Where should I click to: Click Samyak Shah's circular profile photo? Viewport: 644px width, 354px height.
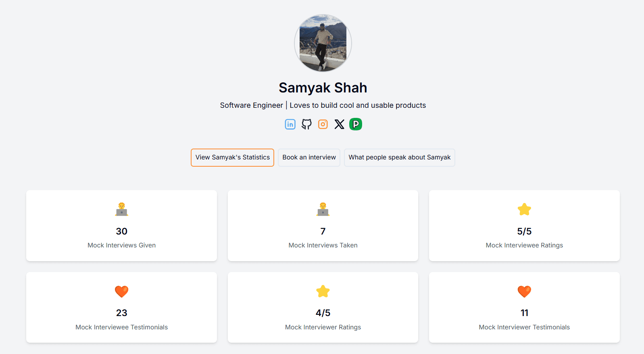323,43
